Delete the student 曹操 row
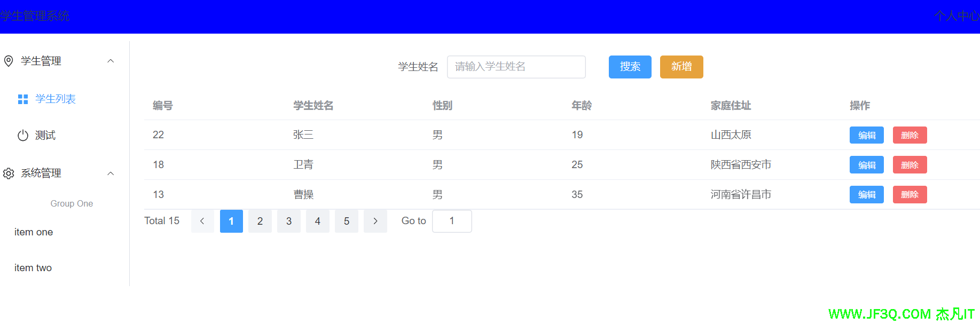This screenshot has height=324, width=980. (910, 195)
